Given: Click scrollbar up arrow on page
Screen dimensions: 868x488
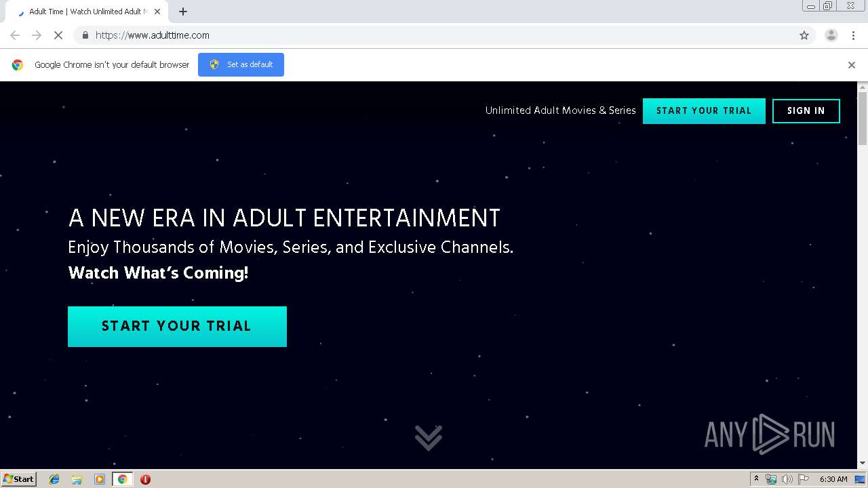Looking at the screenshot, I should [863, 87].
